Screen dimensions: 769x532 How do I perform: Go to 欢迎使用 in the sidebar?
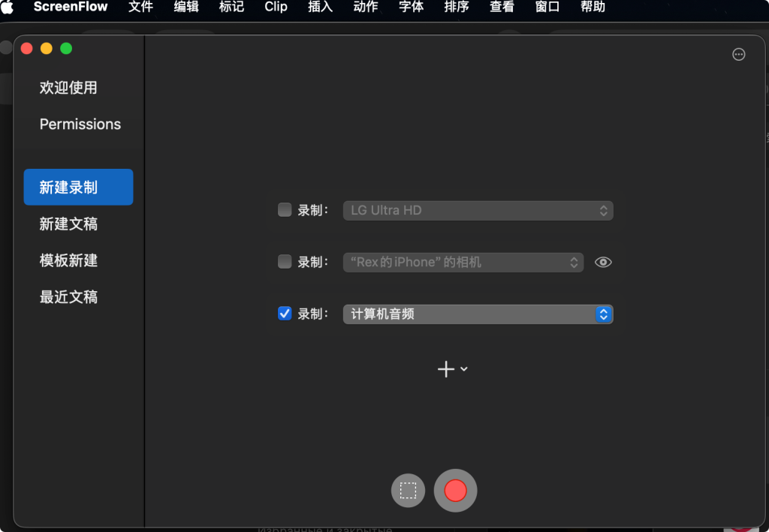[68, 88]
